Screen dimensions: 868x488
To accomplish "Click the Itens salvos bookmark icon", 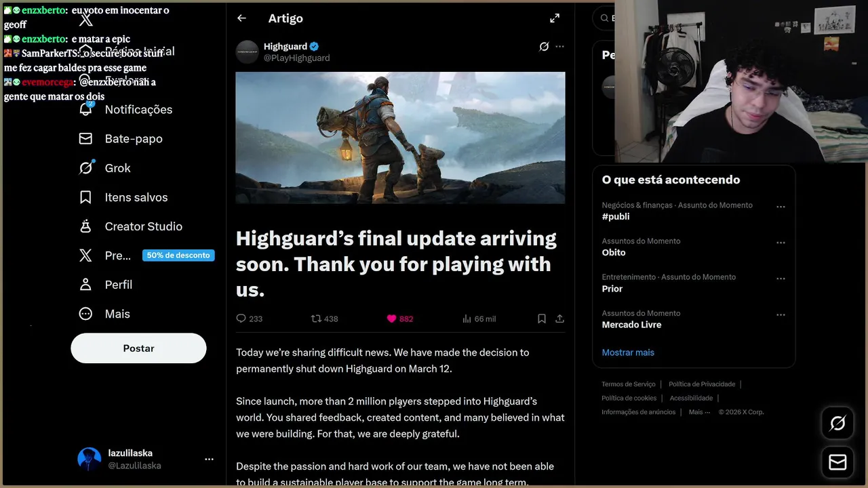I will [85, 197].
